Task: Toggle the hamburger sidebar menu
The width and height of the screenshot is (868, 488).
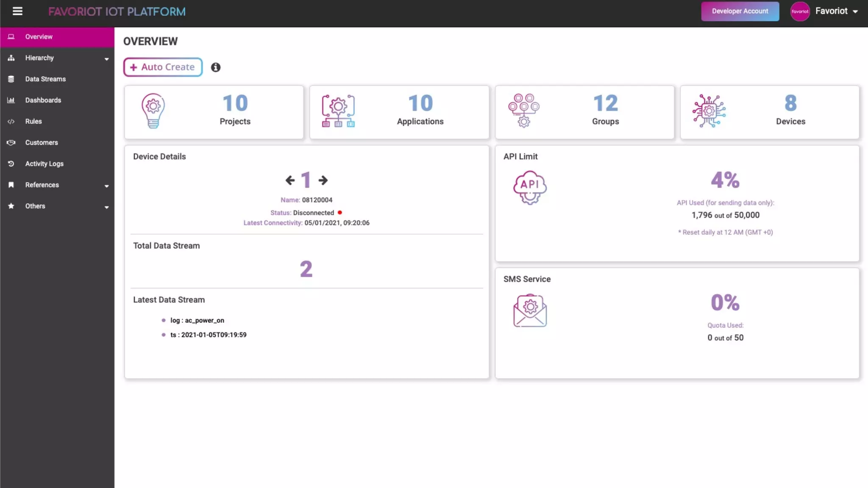Action: pyautogui.click(x=17, y=11)
